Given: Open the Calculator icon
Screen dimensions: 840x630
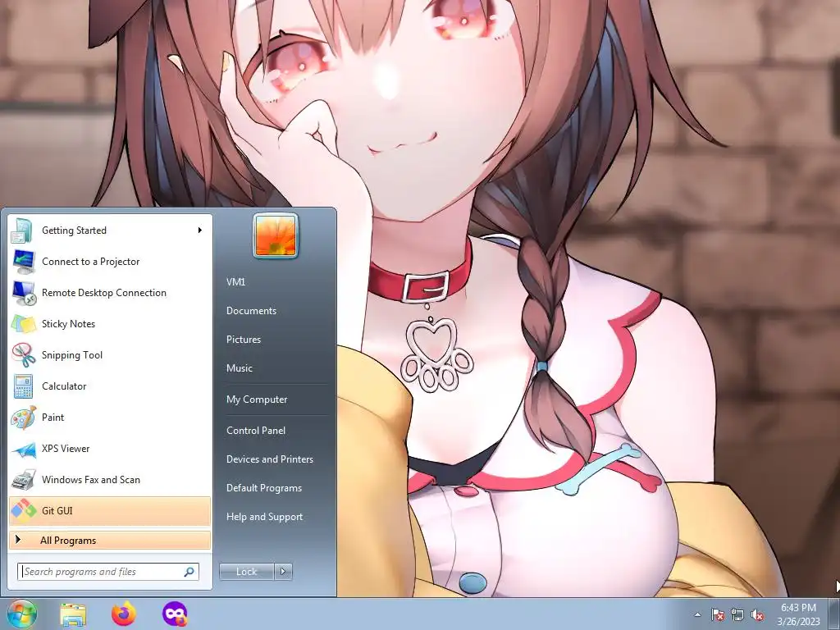Looking at the screenshot, I should [23, 386].
